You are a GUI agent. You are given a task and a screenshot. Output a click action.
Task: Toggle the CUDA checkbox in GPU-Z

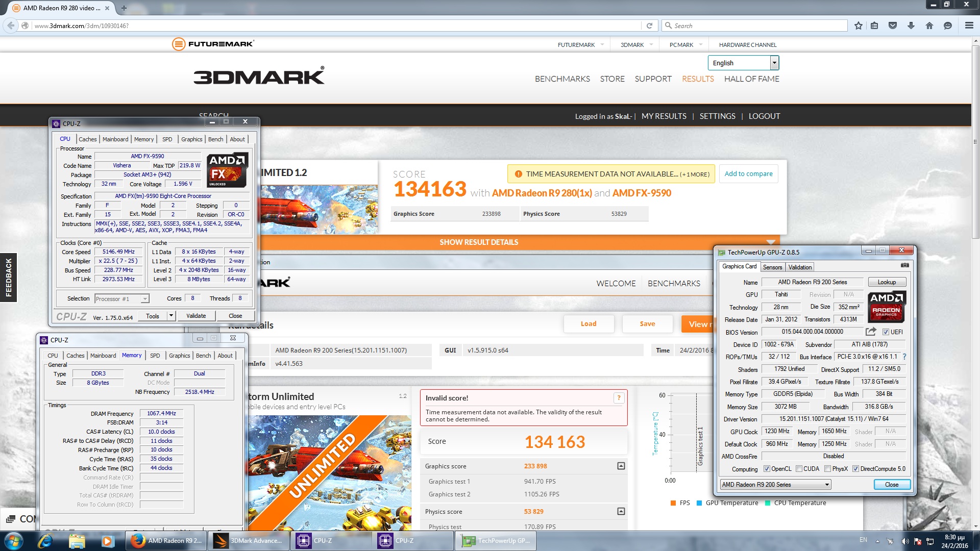(799, 469)
